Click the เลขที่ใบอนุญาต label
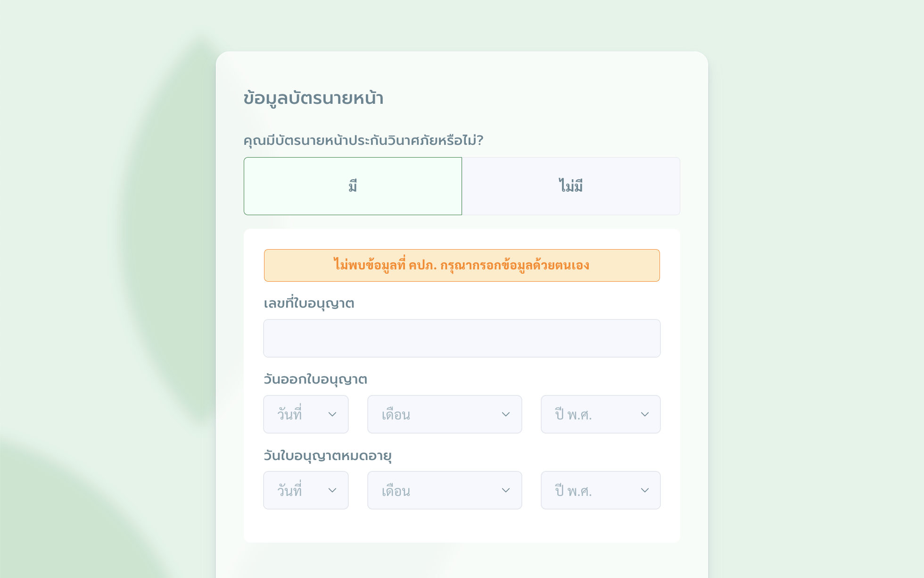The image size is (924, 578). pyautogui.click(x=309, y=303)
